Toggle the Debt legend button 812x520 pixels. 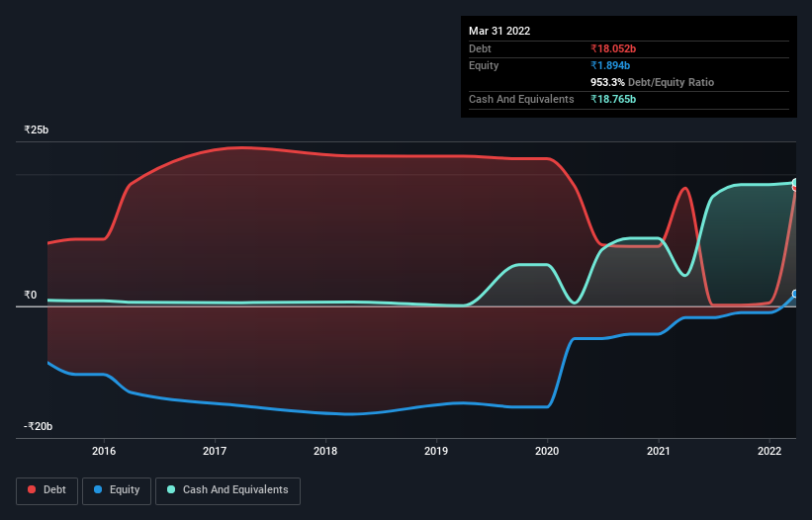point(47,490)
